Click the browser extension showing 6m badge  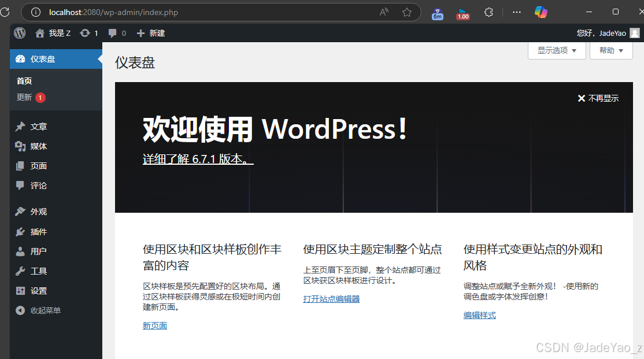[438, 13]
